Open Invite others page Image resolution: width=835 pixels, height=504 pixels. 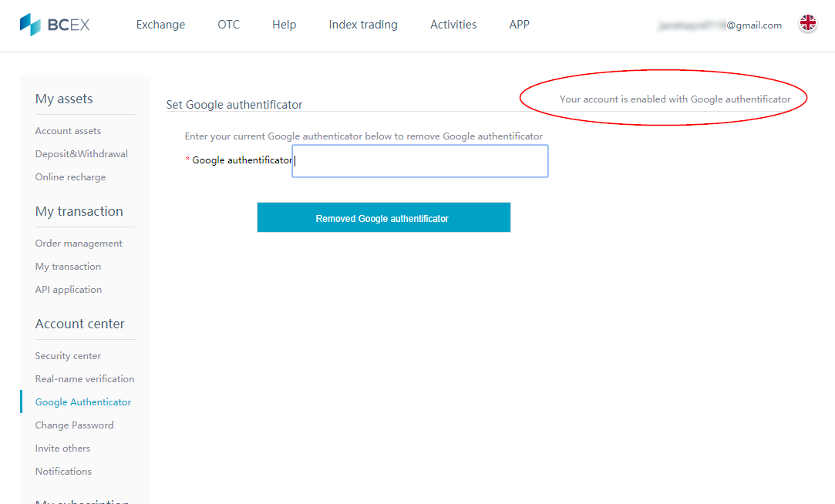click(62, 448)
